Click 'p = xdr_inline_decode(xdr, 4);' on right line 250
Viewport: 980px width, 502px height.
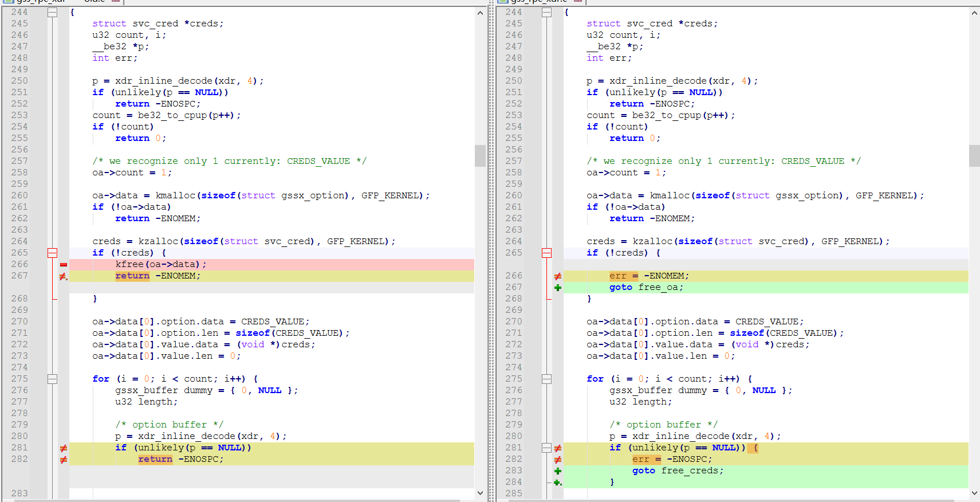tap(672, 81)
